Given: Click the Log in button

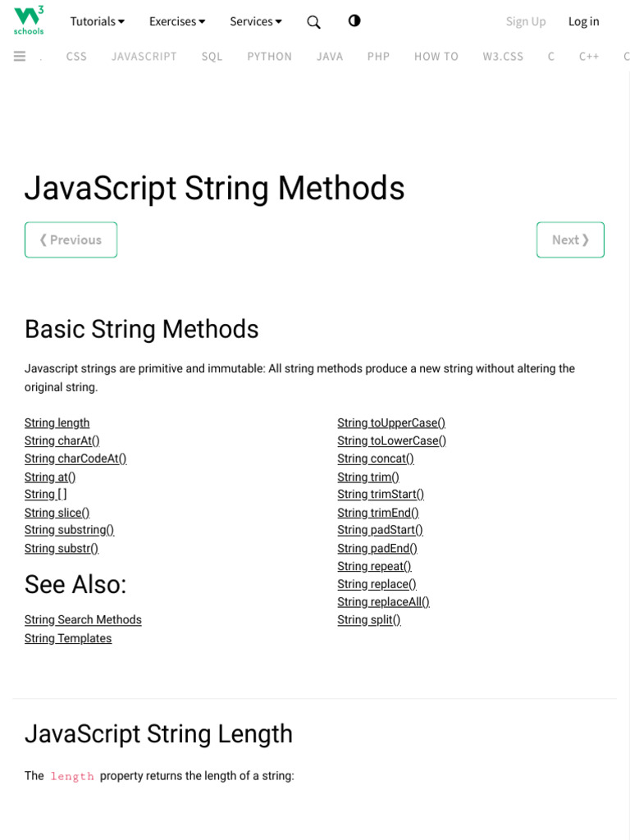Looking at the screenshot, I should tap(583, 21).
